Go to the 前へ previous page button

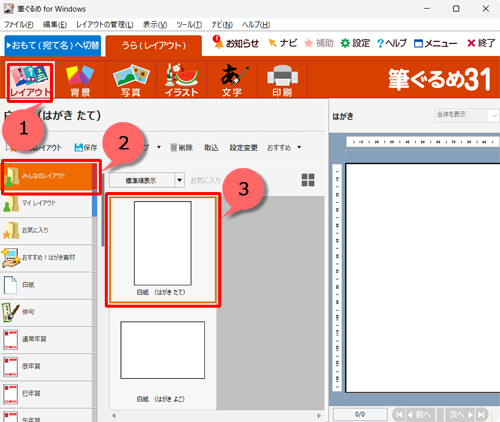(420, 414)
